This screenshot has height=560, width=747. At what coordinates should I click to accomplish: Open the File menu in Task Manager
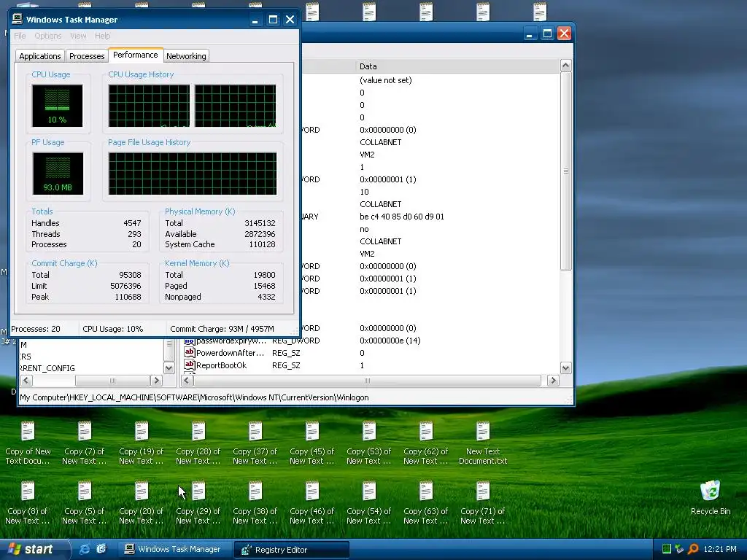pyautogui.click(x=20, y=36)
